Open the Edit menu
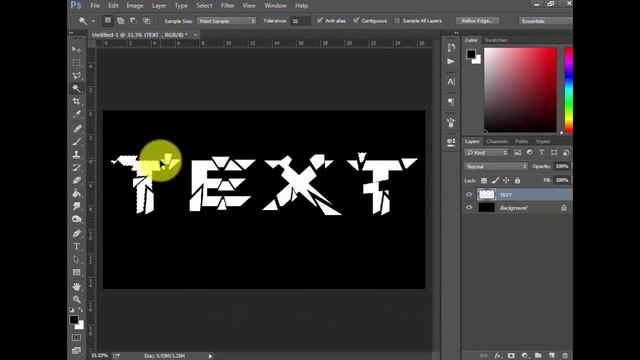Image resolution: width=640 pixels, height=360 pixels. pos(113,6)
